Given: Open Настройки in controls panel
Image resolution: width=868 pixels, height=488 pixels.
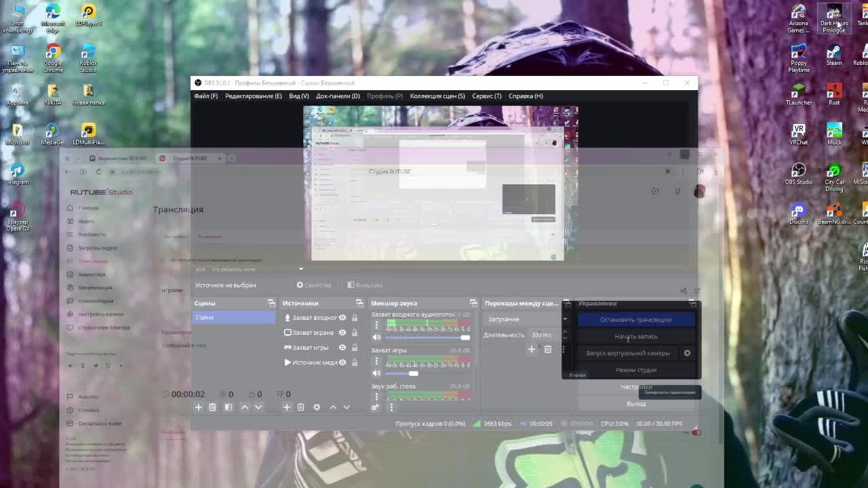Looking at the screenshot, I should coord(636,387).
